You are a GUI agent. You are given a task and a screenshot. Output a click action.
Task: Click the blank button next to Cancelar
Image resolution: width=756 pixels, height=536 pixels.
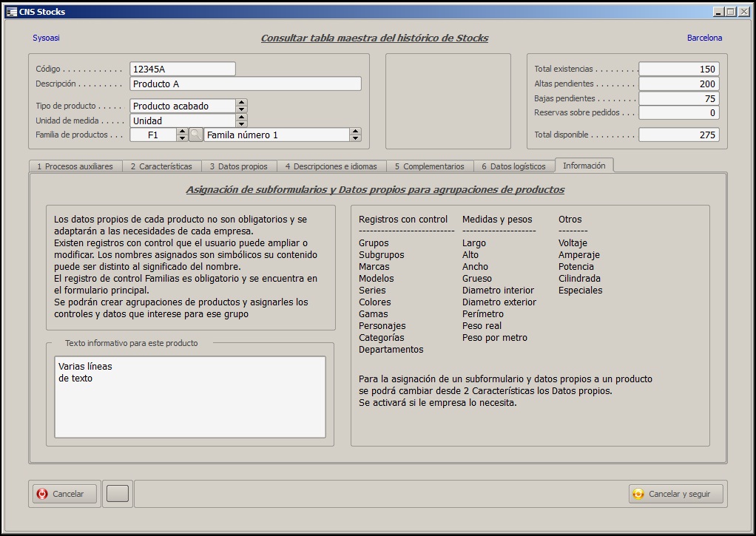pyautogui.click(x=117, y=494)
